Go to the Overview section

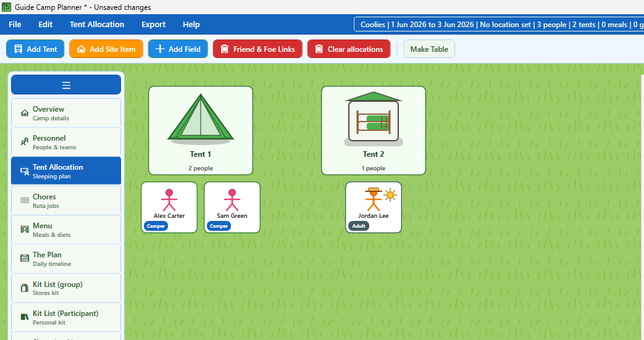point(66,113)
